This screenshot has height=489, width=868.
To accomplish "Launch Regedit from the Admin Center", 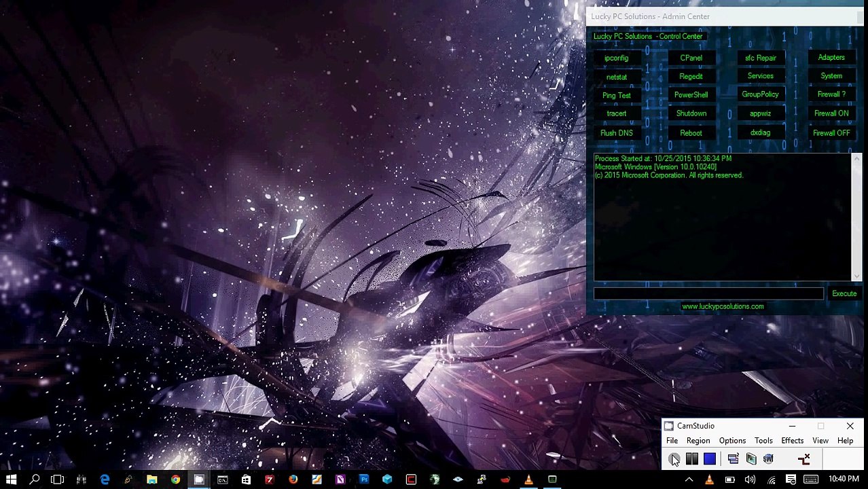I will coord(691,77).
